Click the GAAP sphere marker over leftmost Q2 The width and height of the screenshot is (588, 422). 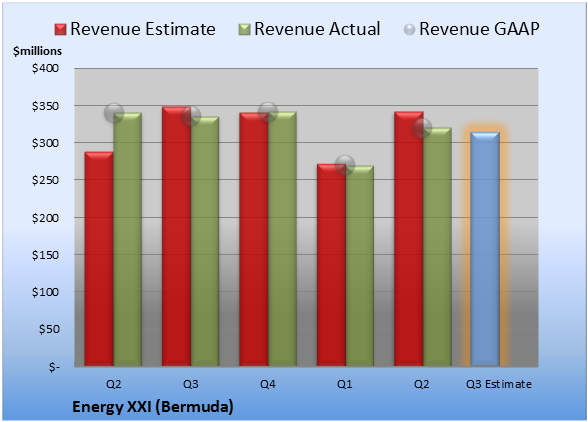[x=114, y=113]
